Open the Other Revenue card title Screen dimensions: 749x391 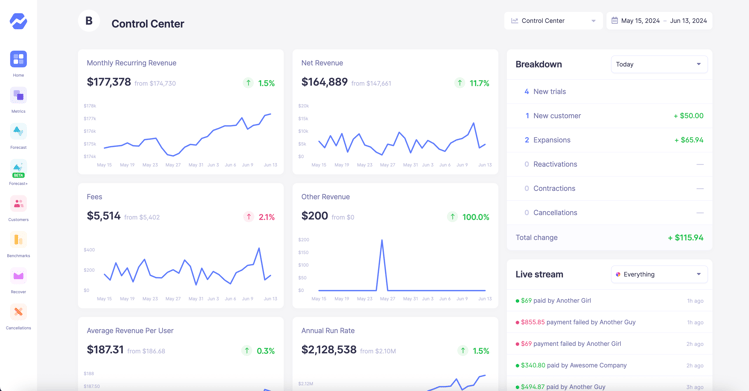(325, 197)
